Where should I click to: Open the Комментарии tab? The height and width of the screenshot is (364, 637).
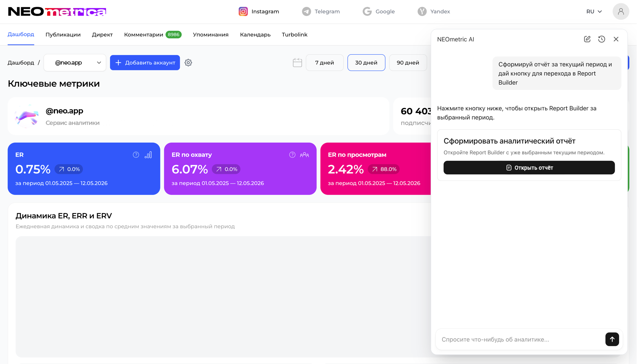143,35
